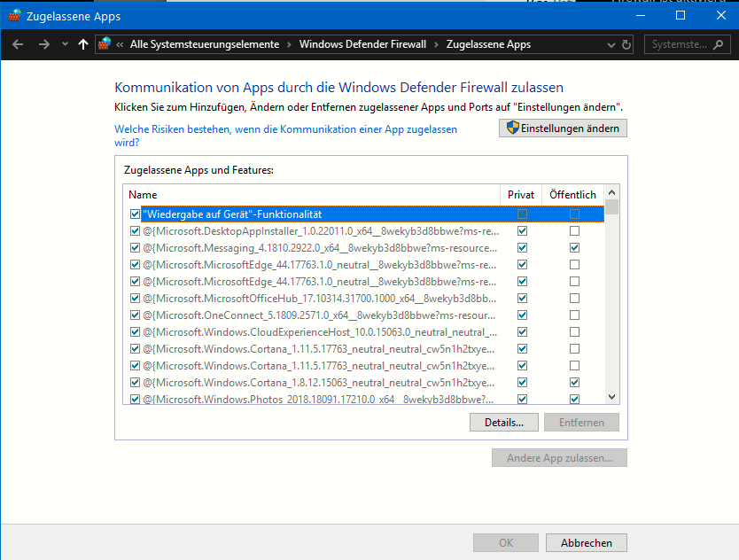Maximize the Zugelassene Apps window
The image size is (739, 560).
click(x=681, y=16)
